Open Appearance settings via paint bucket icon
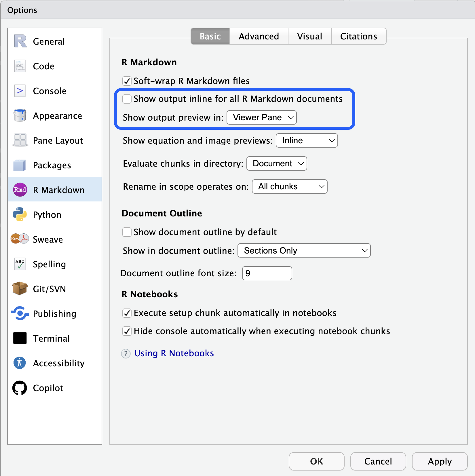 coord(20,115)
